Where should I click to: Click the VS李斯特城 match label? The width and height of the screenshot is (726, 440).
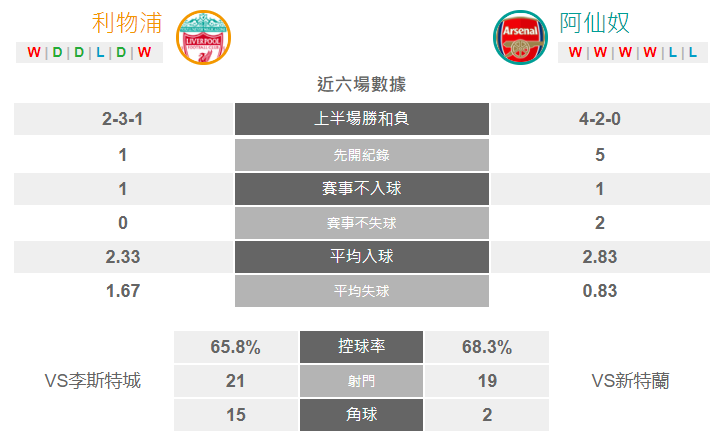pyautogui.click(x=93, y=381)
